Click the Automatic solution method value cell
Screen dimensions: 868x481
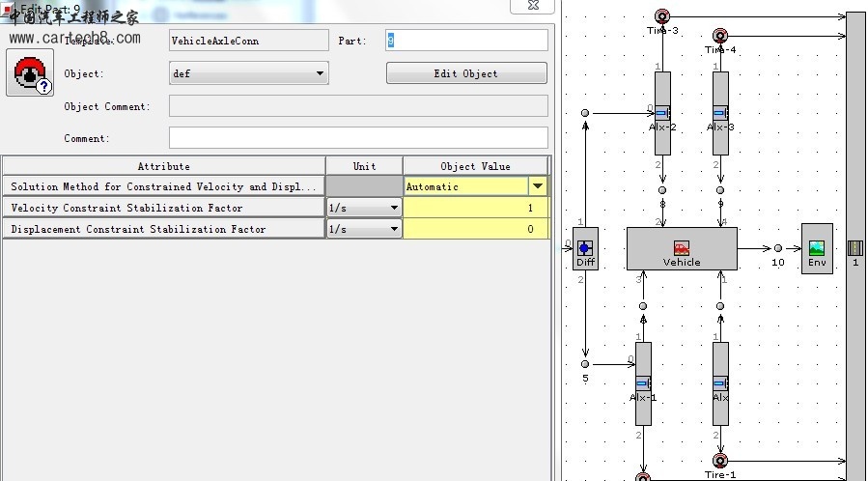465,186
